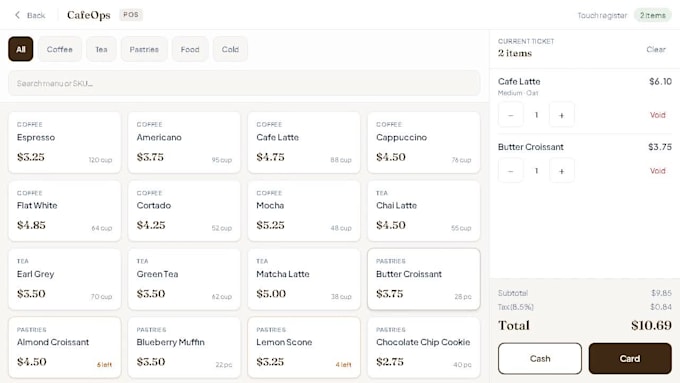Add Chocolate Chip Cookie to order
The image size is (680, 383).
click(424, 347)
